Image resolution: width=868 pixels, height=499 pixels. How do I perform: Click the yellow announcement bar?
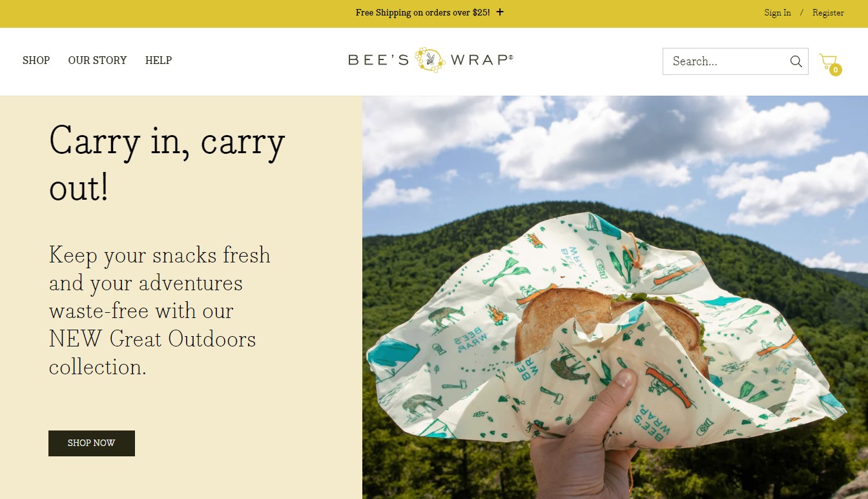[x=434, y=14]
